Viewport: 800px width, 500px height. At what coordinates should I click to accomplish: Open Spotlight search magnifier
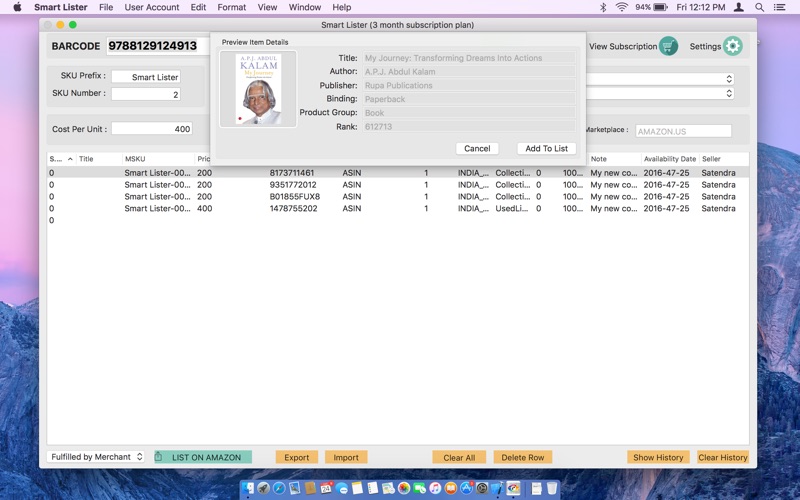[759, 7]
